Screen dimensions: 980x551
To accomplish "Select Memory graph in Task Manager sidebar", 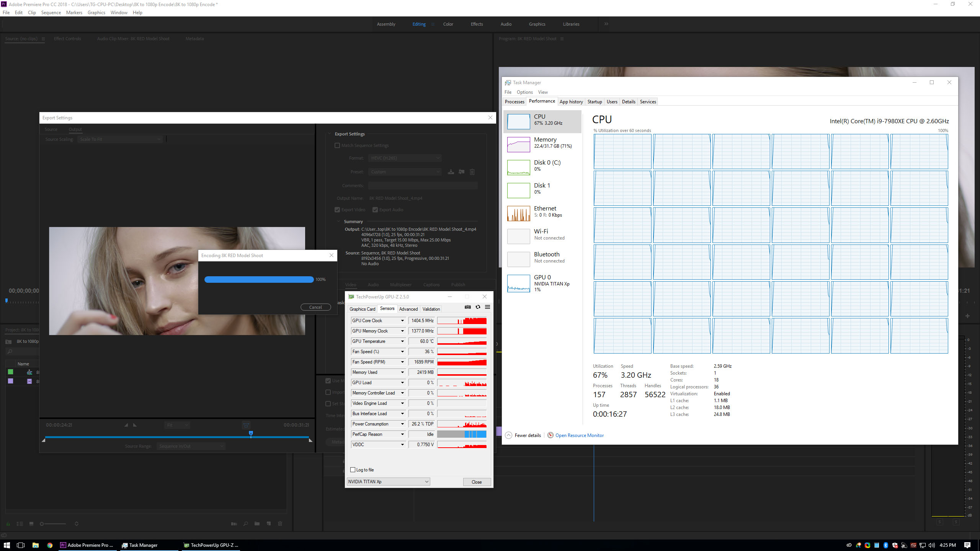I will 518,145.
